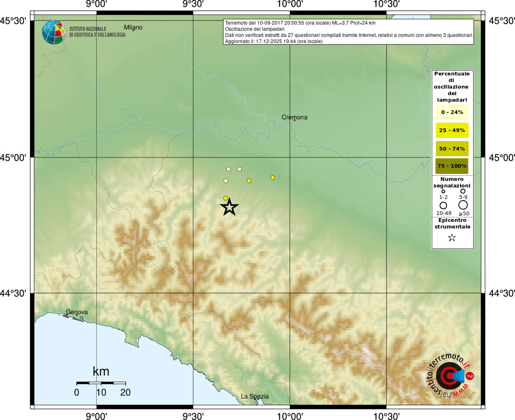
Task: Click the 0 - 24% pale yellow swatch
Action: (452, 112)
